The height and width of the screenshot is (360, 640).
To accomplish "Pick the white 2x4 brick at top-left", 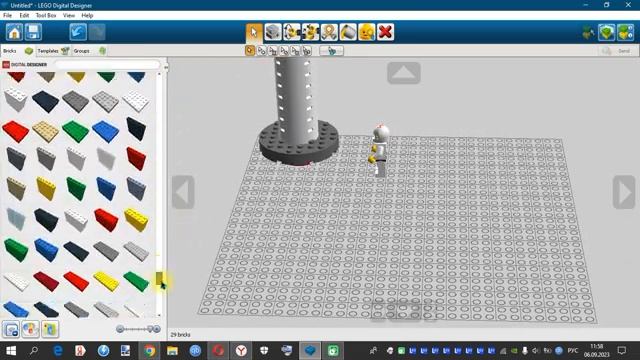I will click(x=16, y=100).
